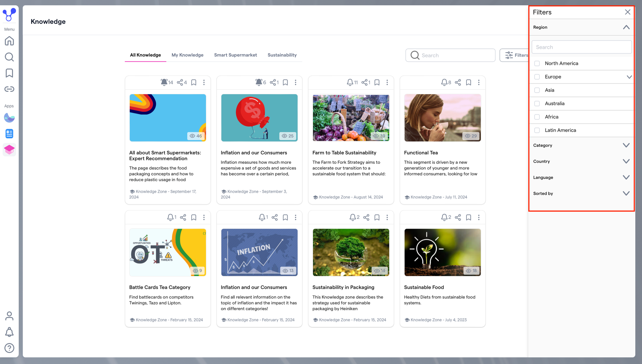Share the February Inflation and our Consumers card

click(275, 217)
